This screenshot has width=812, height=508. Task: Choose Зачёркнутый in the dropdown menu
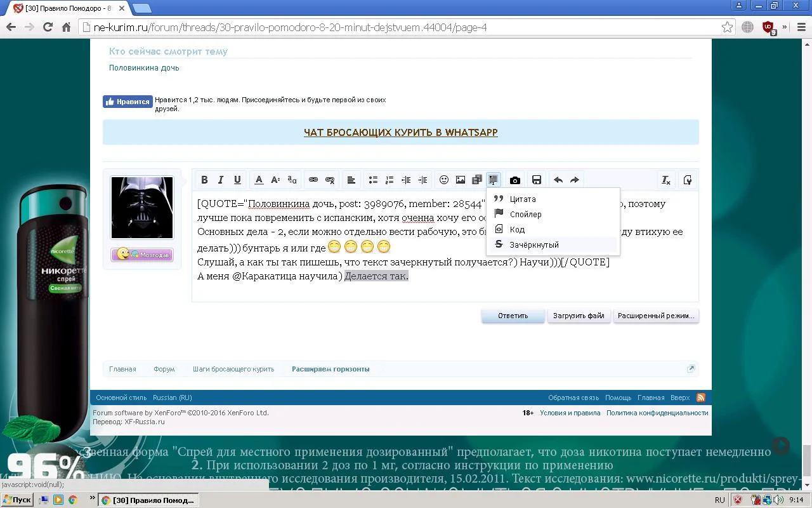(x=534, y=244)
